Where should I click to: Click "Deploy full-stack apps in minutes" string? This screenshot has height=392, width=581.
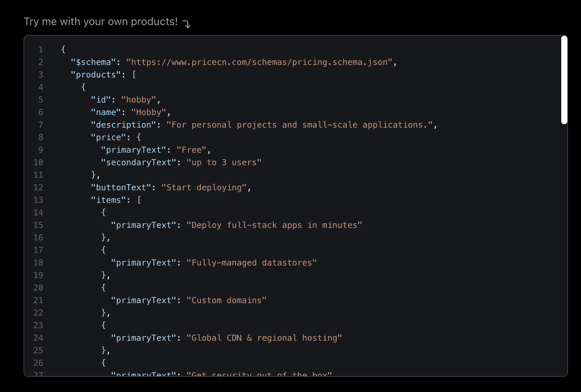coord(274,225)
